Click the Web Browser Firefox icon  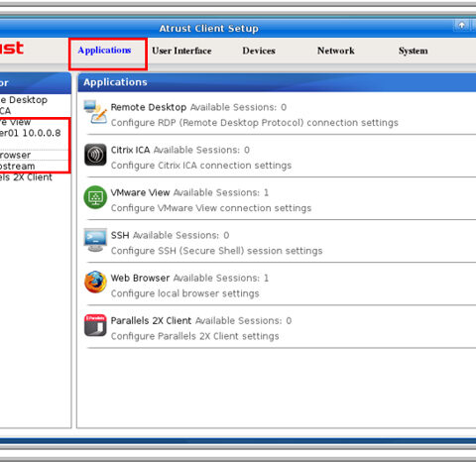tap(95, 283)
